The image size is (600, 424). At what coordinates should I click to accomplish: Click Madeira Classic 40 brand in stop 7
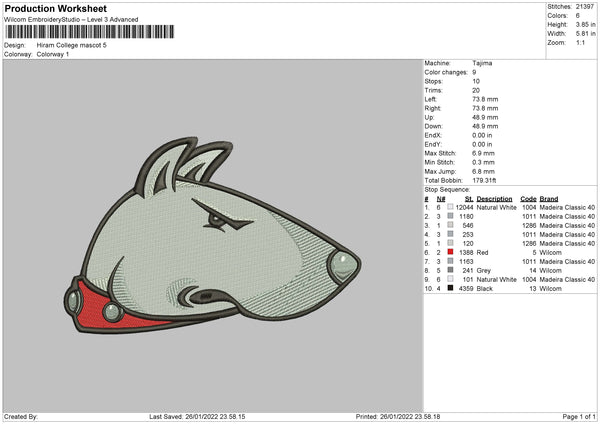[567, 262]
